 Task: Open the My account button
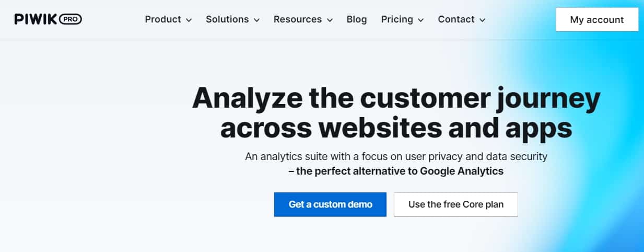(x=597, y=20)
